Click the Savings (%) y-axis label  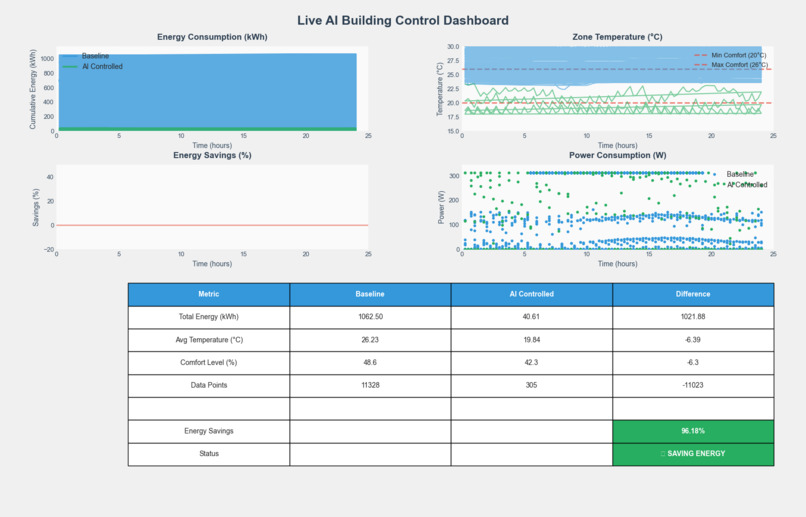tap(35, 207)
